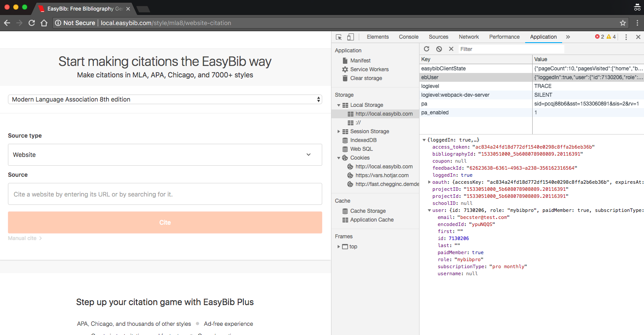
Task: Close the DevTools panel
Action: (x=638, y=37)
